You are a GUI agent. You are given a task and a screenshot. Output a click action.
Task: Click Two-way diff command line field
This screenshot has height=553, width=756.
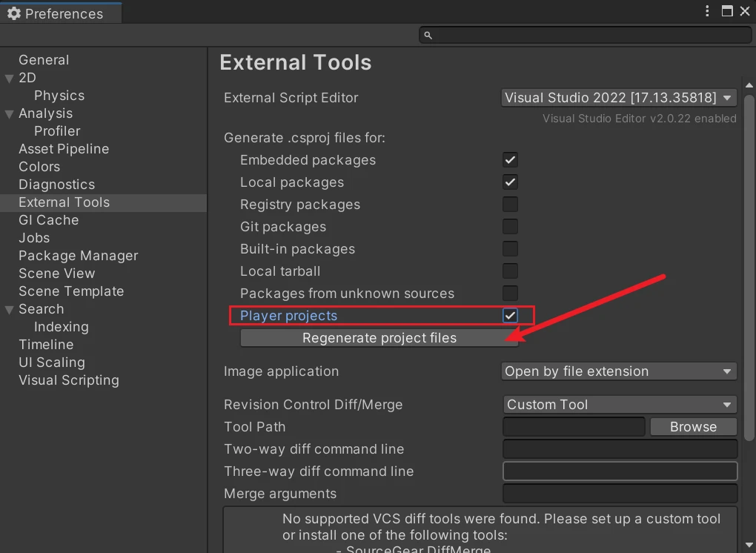pyautogui.click(x=620, y=449)
